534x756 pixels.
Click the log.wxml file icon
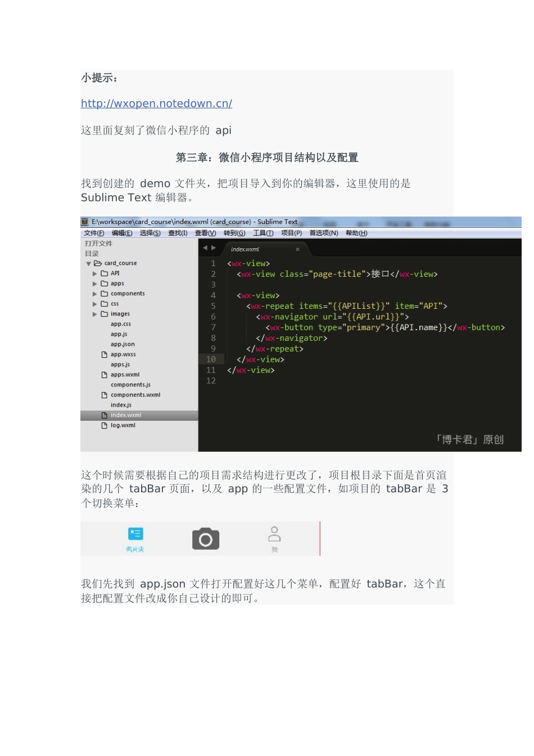click(104, 426)
